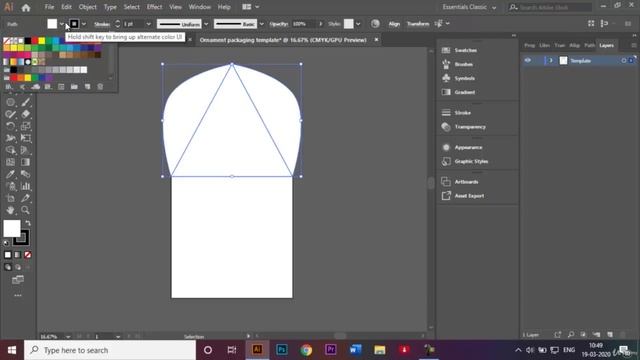The image size is (640, 360).
Task: Open variable width profile Uniform dropdown
Action: point(206,24)
